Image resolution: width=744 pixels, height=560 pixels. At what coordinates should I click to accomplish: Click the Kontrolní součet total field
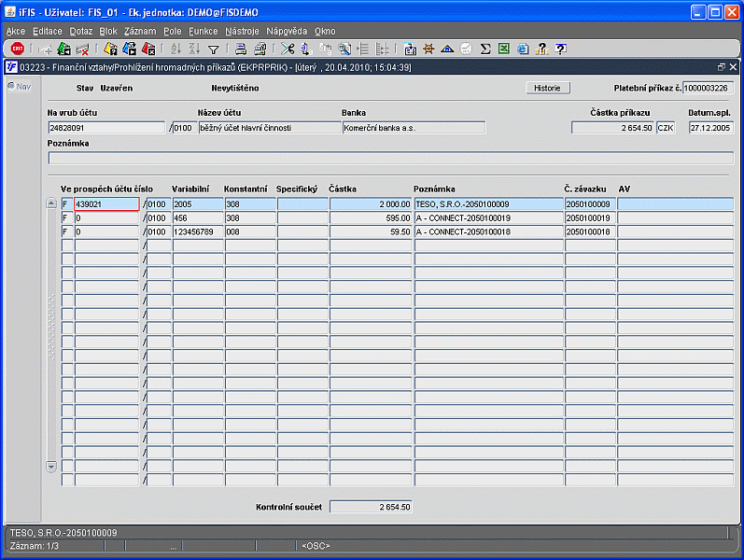371,507
